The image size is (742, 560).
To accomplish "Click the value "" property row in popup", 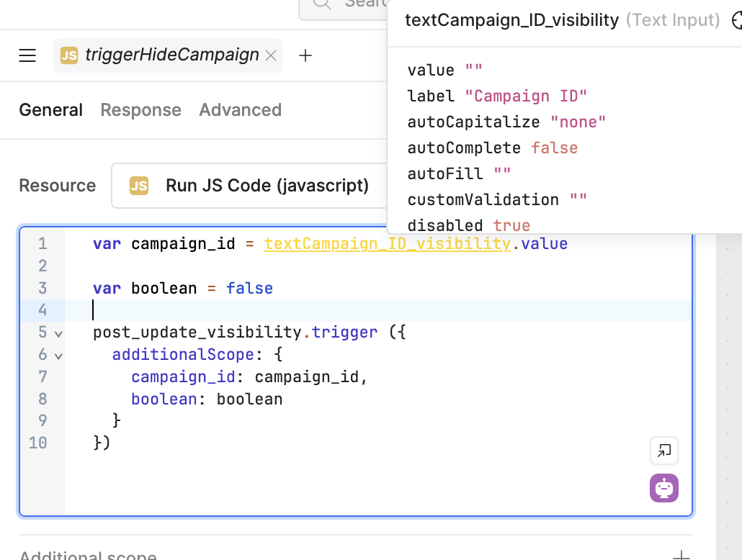I will point(444,70).
